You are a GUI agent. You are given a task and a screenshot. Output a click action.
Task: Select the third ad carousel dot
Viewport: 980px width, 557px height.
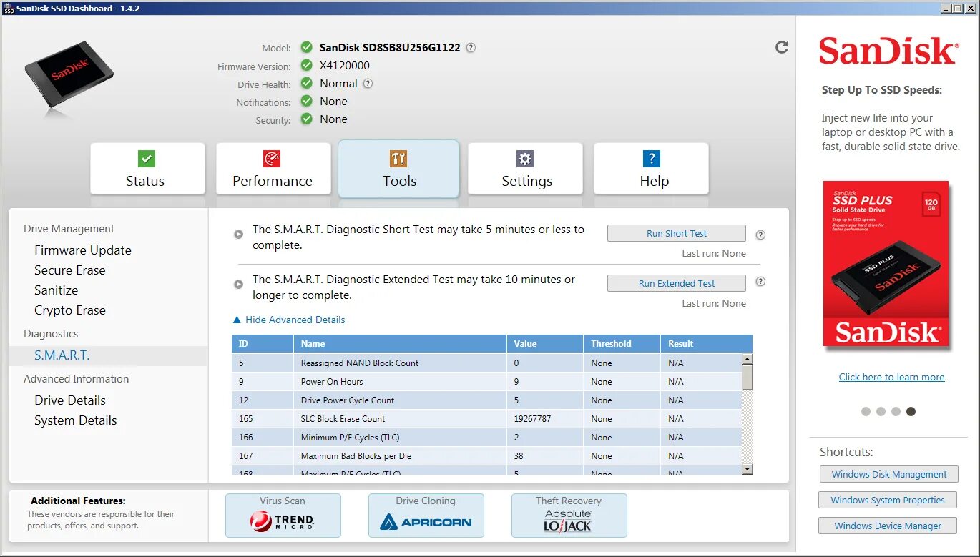coord(896,411)
